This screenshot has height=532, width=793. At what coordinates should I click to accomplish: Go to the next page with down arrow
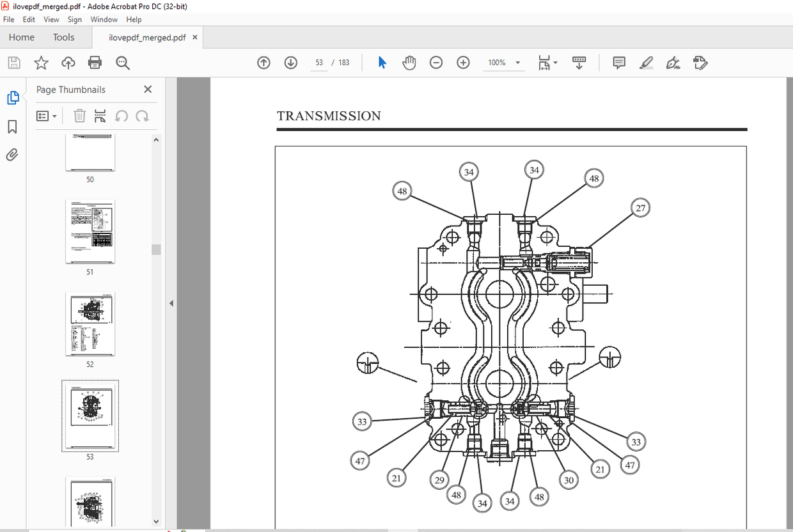[290, 63]
